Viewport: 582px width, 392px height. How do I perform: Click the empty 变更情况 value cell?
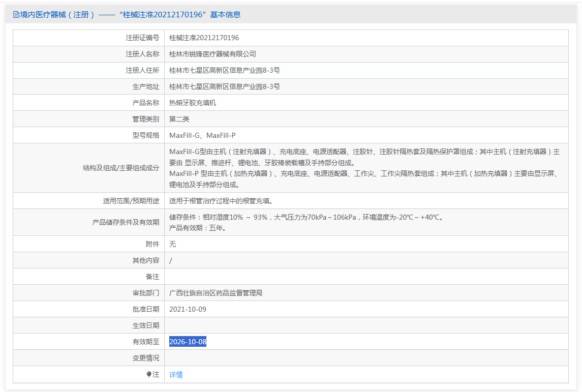click(x=366, y=358)
